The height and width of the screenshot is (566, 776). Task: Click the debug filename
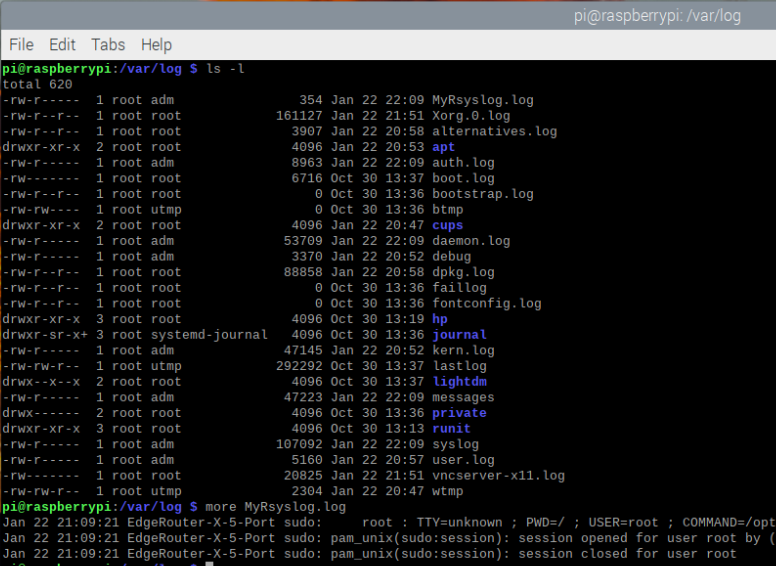point(451,257)
